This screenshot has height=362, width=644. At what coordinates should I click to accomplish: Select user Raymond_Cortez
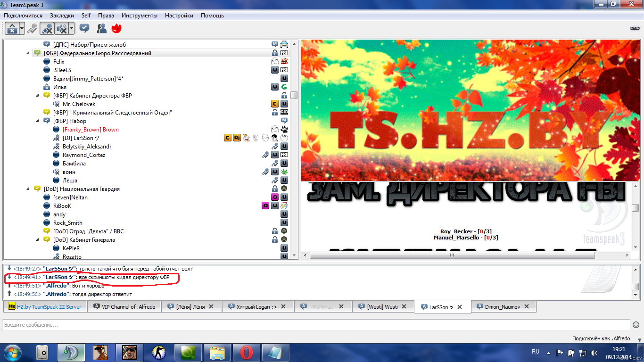[84, 155]
